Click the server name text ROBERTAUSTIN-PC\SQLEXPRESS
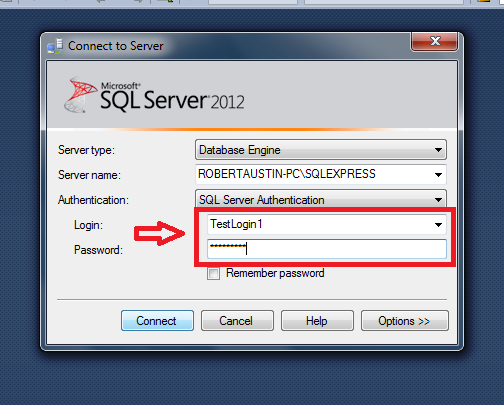Image resolution: width=504 pixels, height=405 pixels. tap(287, 174)
